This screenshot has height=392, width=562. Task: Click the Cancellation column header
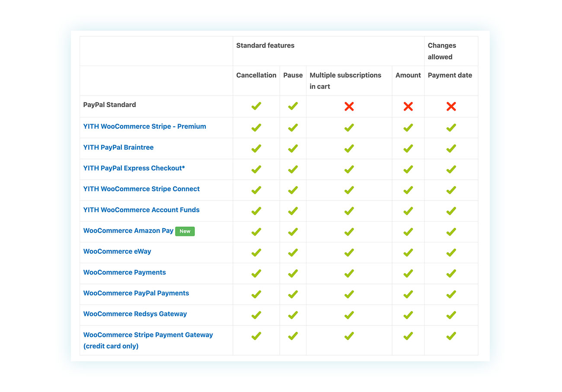(256, 75)
